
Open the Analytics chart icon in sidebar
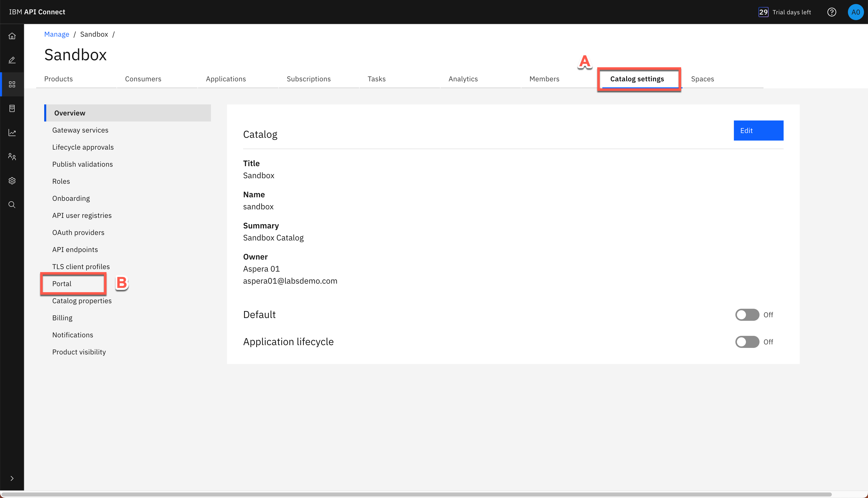tap(12, 133)
